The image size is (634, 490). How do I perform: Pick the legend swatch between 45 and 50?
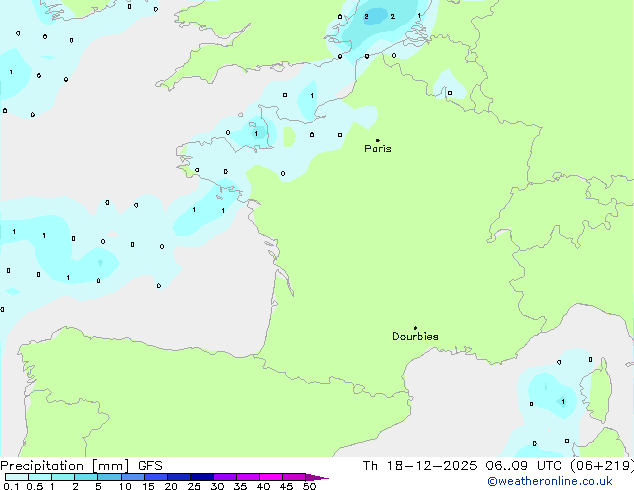(294, 477)
